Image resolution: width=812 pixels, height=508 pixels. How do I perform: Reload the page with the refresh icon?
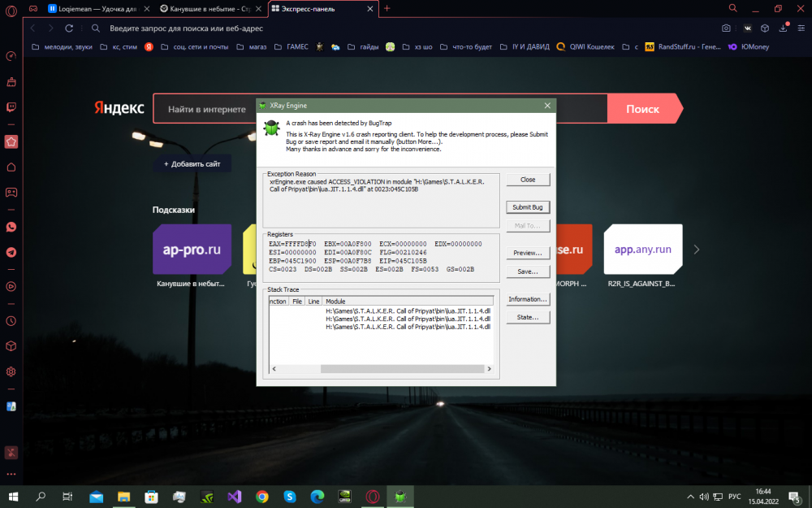click(69, 28)
